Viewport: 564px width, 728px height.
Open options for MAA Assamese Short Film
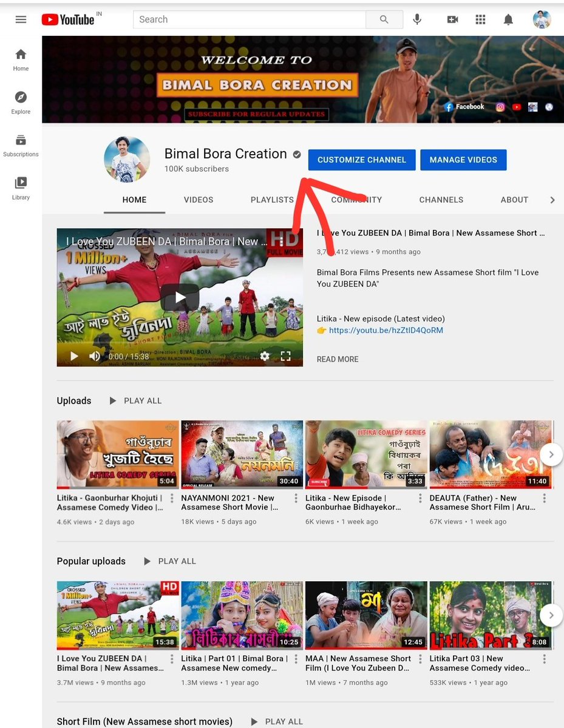(420, 659)
